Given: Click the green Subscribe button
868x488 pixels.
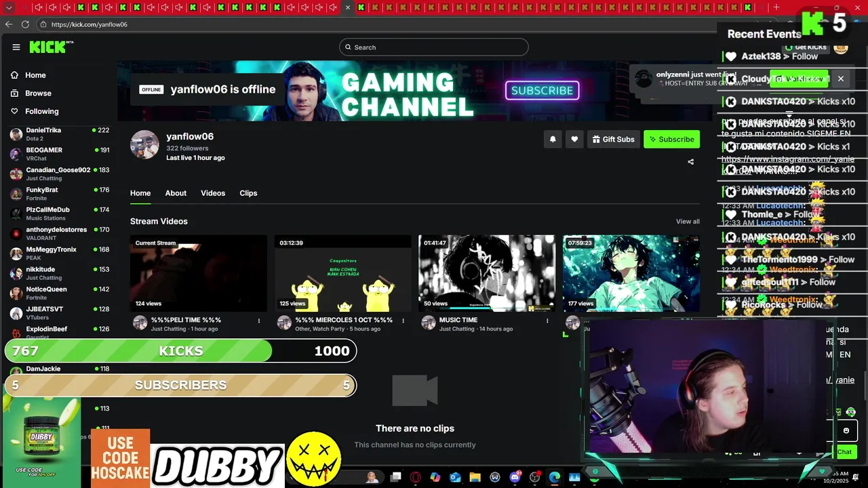Looking at the screenshot, I should point(671,139).
